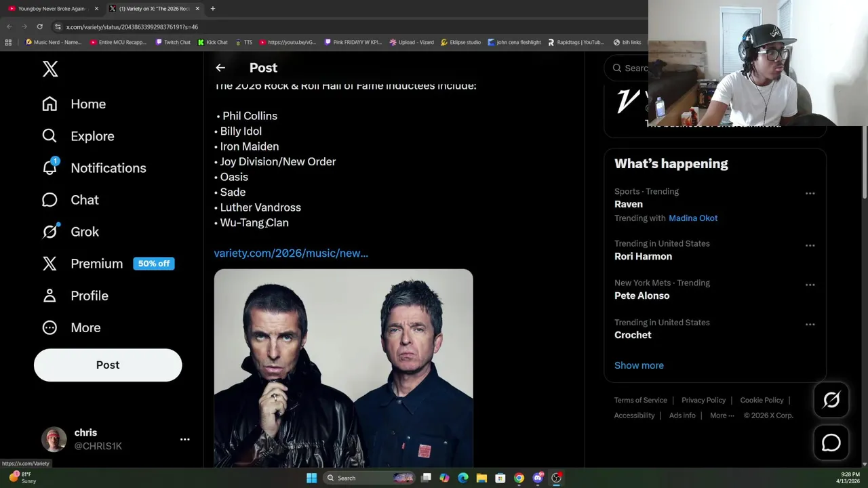868x488 pixels.
Task: Open the Pete Alonso trending topic
Action: coord(642,296)
